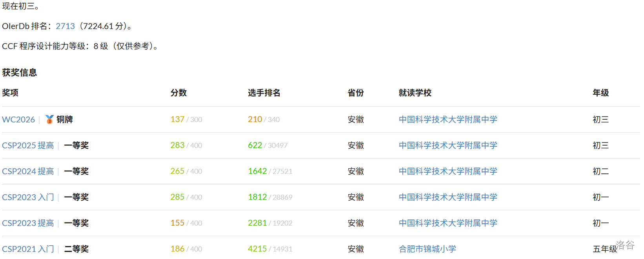Click the CSP2024 提高 contest link
Viewport: 644px width, 259px height.
point(28,171)
